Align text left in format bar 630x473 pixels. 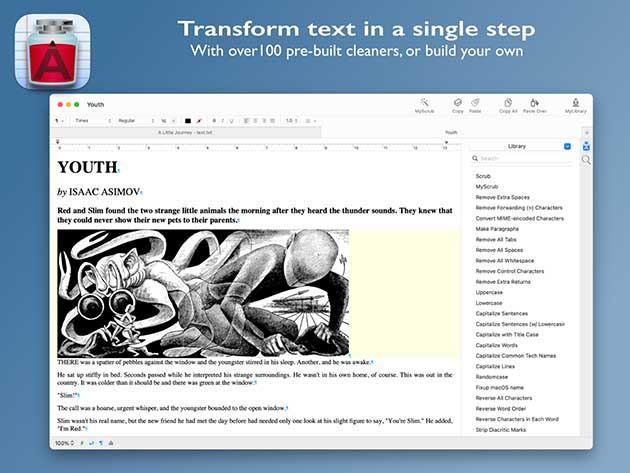[x=247, y=121]
